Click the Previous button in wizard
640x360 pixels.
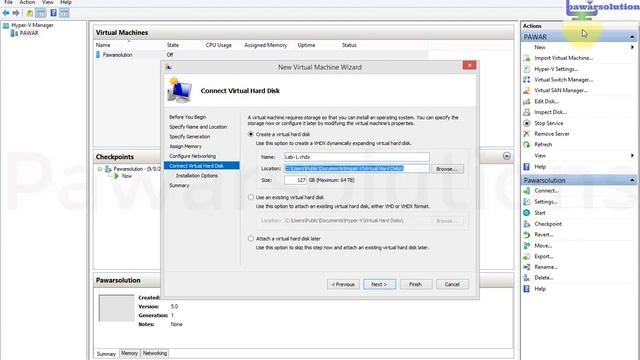tap(343, 284)
